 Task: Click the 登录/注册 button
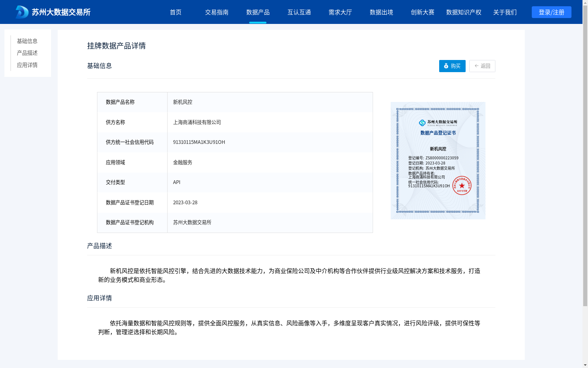click(x=551, y=12)
